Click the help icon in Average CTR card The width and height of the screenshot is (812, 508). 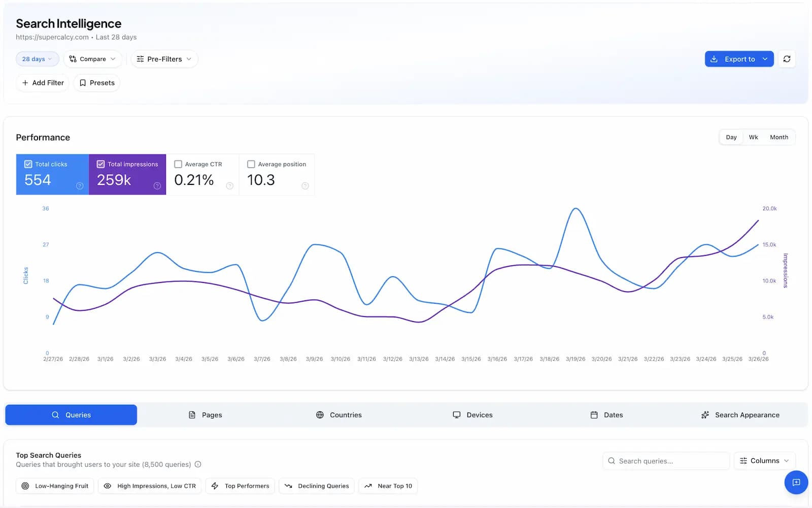230,186
